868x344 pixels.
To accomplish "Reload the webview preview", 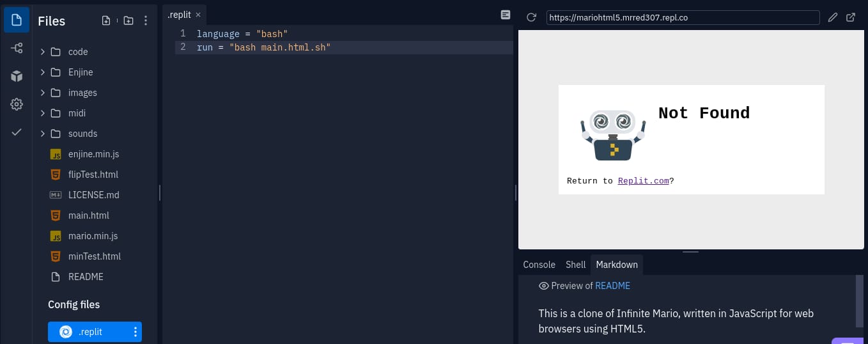I will pos(531,17).
